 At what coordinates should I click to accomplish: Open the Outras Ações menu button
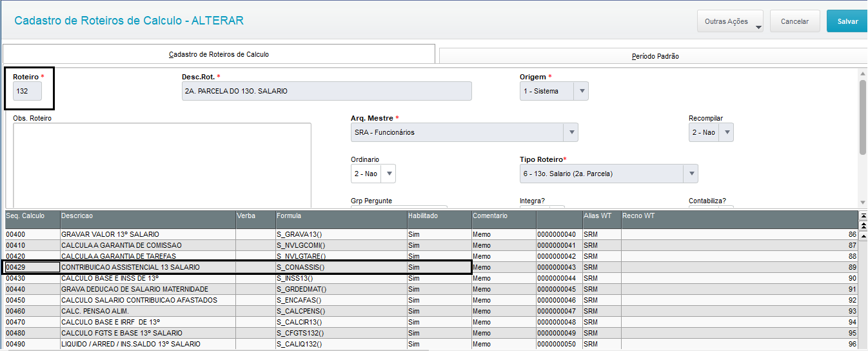pyautogui.click(x=730, y=21)
